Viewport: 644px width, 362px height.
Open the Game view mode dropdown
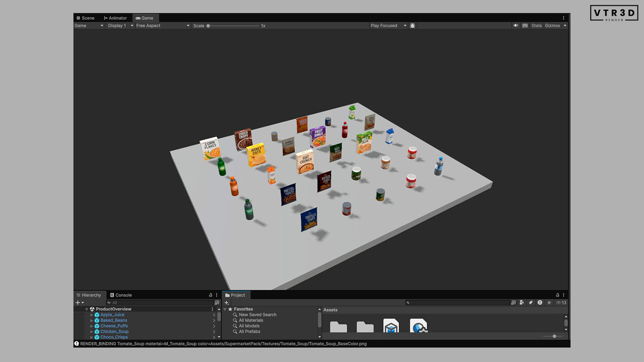point(89,25)
